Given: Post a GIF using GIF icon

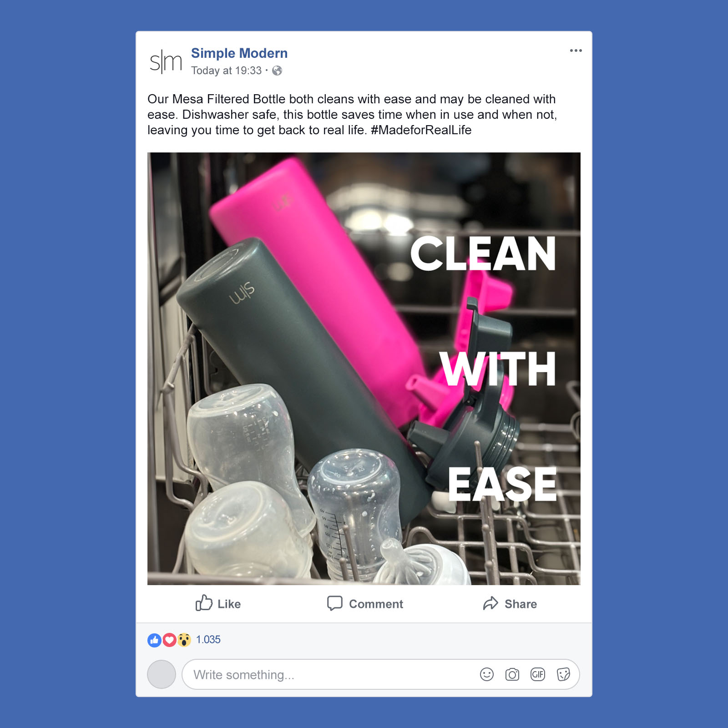Looking at the screenshot, I should coord(537,674).
